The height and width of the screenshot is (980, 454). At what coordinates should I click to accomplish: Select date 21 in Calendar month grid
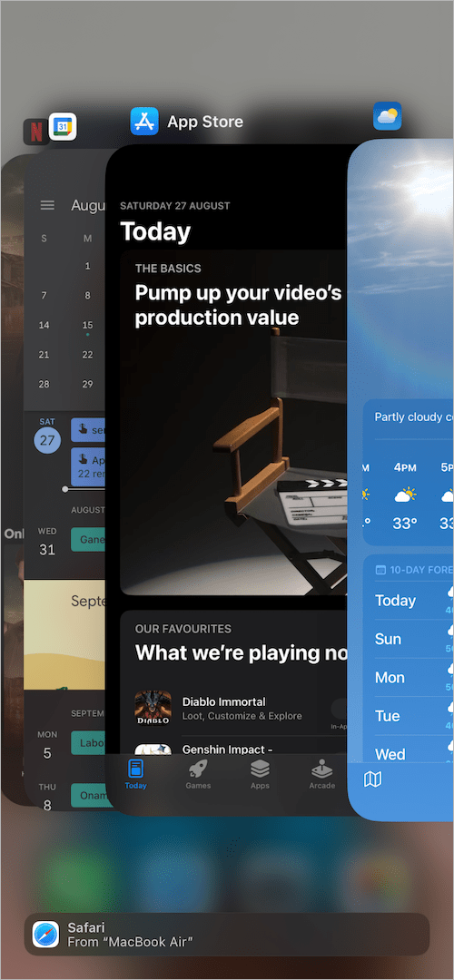[44, 355]
